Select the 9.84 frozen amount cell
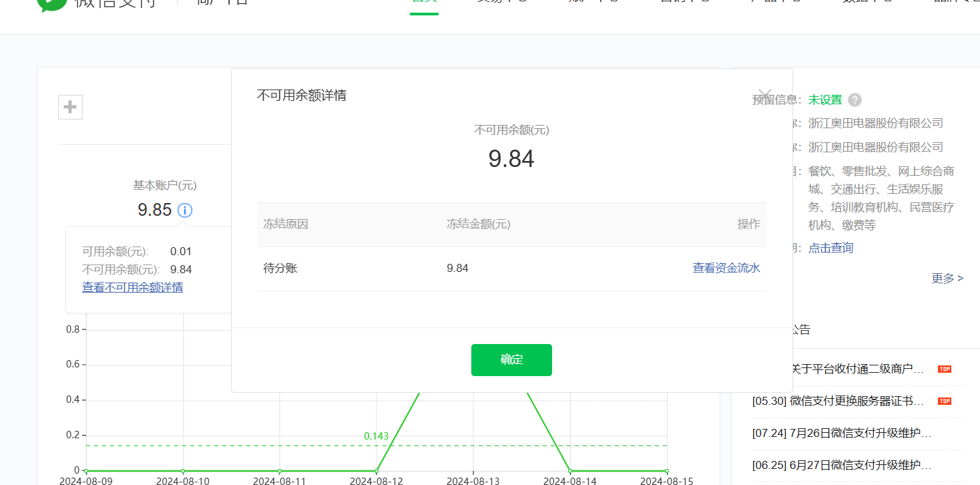The width and height of the screenshot is (980, 485). [x=458, y=269]
